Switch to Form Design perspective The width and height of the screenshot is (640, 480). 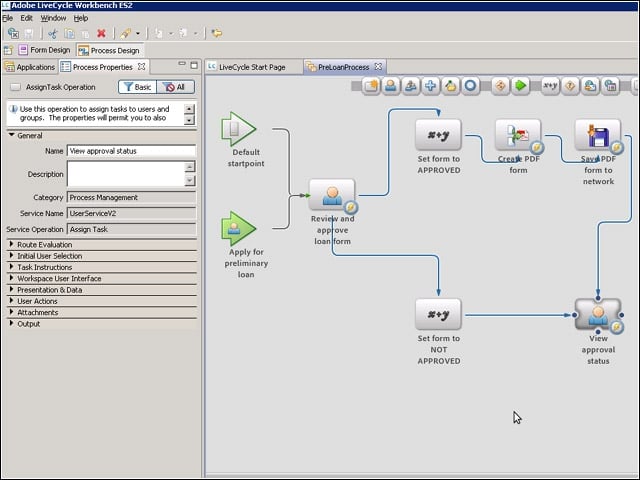44,50
